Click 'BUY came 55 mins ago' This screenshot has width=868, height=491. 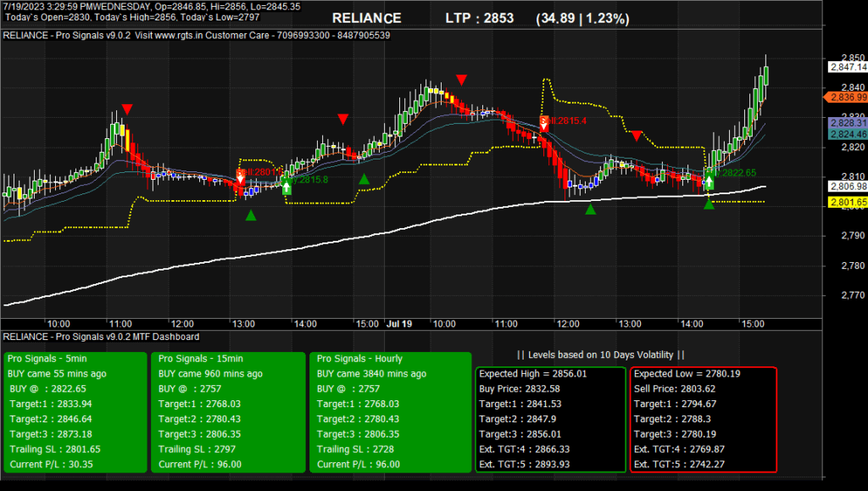click(57, 374)
